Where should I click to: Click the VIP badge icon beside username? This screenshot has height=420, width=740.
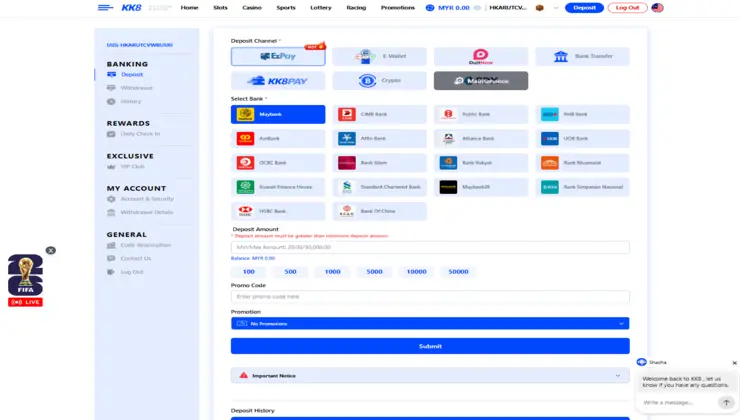pos(539,8)
